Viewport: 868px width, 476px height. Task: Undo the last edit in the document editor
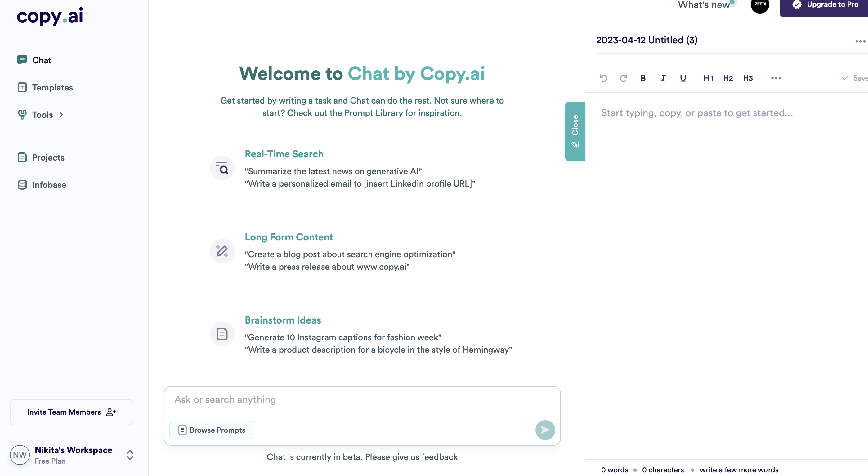603,78
